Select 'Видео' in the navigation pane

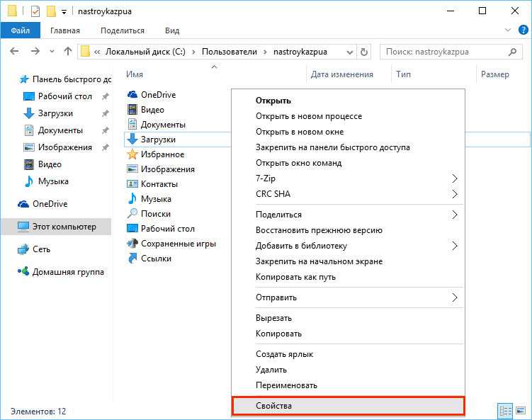50,164
